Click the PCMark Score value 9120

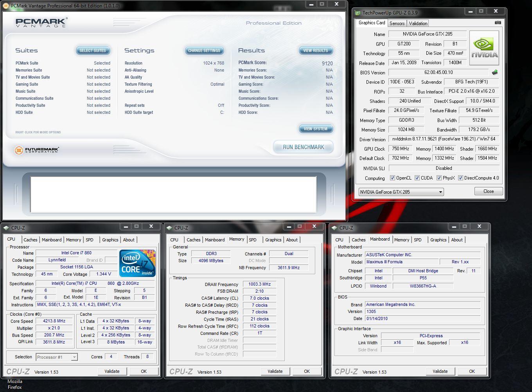(x=327, y=63)
